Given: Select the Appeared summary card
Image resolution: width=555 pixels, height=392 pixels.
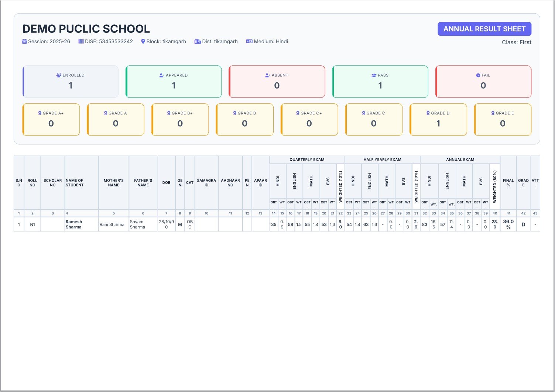Looking at the screenshot, I should coord(174,82).
